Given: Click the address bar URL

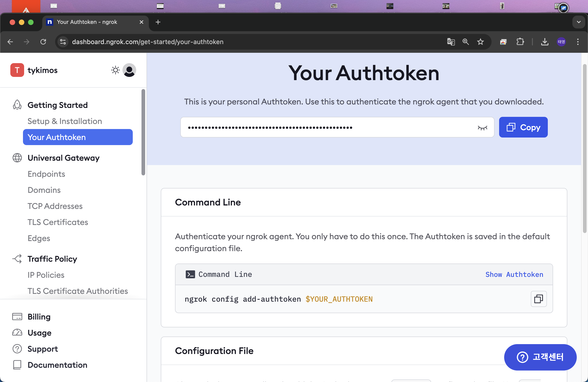Looking at the screenshot, I should pyautogui.click(x=148, y=42).
